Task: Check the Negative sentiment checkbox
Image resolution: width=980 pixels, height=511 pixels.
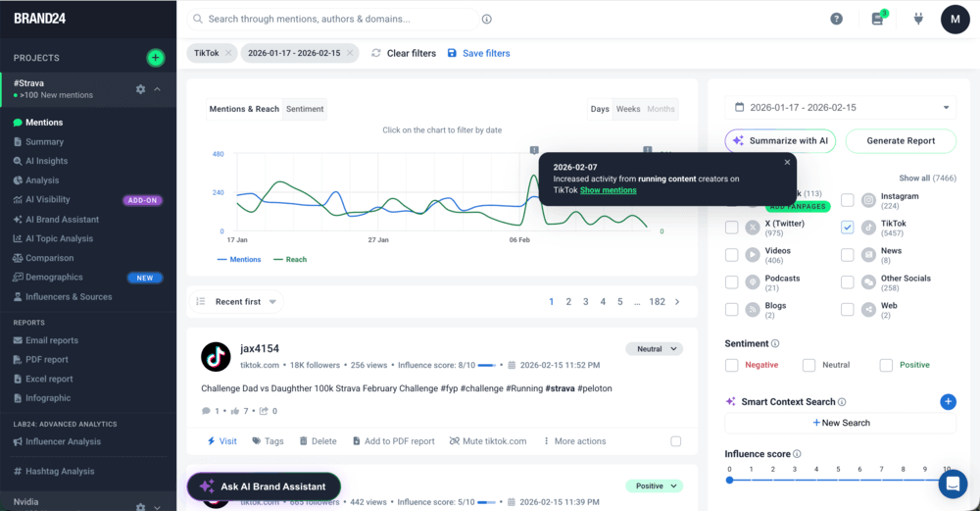Action: coord(732,365)
